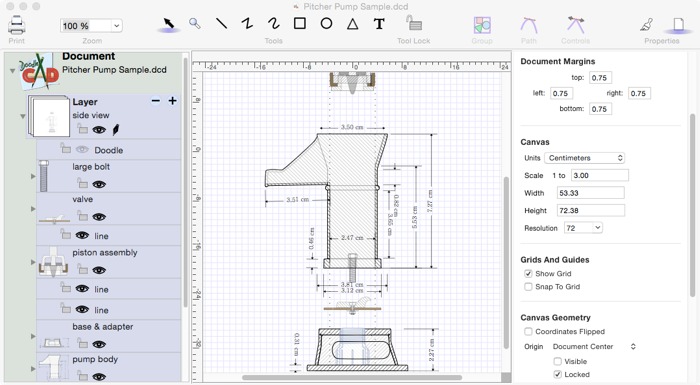Toggle the Tool Lock padlock
This screenshot has width=700, height=385.
(413, 23)
